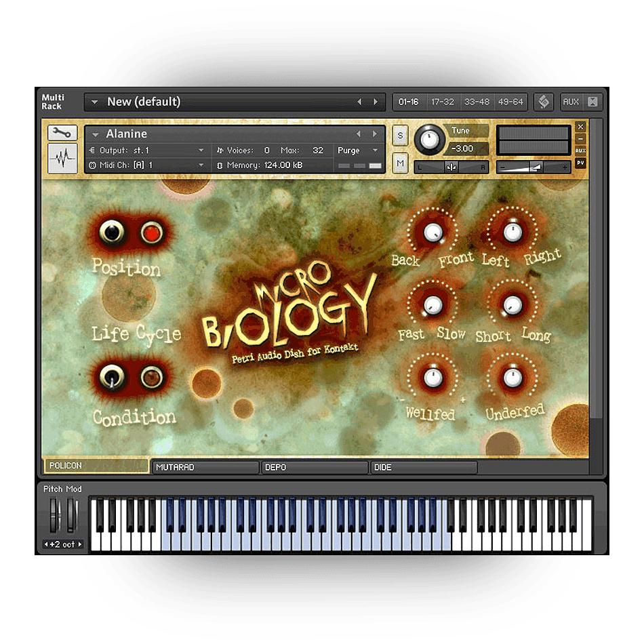Open the Purge dropdown menu

click(x=374, y=150)
